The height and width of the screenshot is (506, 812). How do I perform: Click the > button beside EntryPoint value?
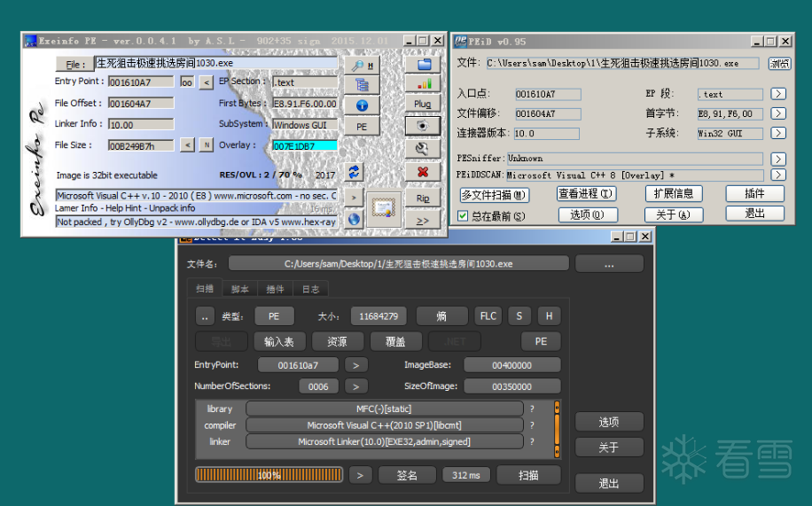point(356,365)
